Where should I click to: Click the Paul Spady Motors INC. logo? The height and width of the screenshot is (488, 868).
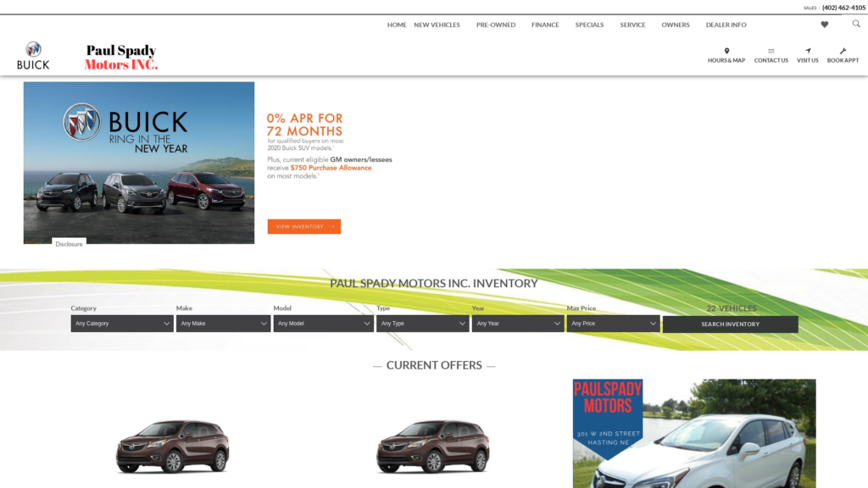pyautogui.click(x=121, y=58)
